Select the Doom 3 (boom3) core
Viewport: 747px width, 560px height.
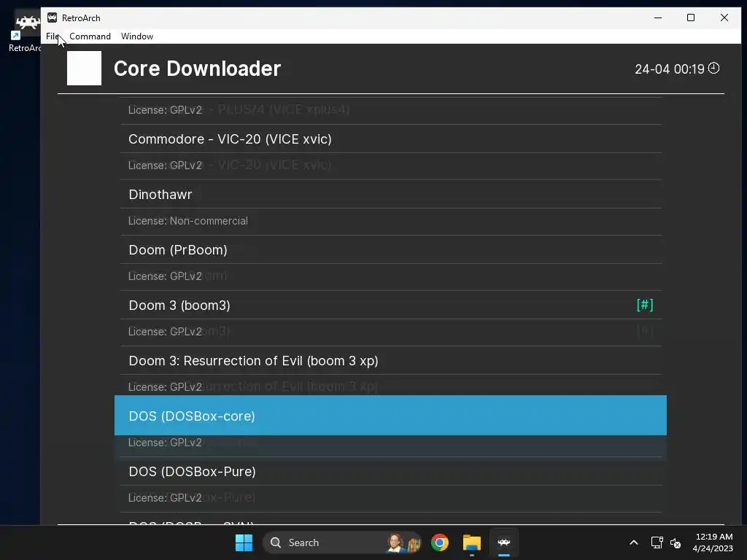click(x=391, y=306)
